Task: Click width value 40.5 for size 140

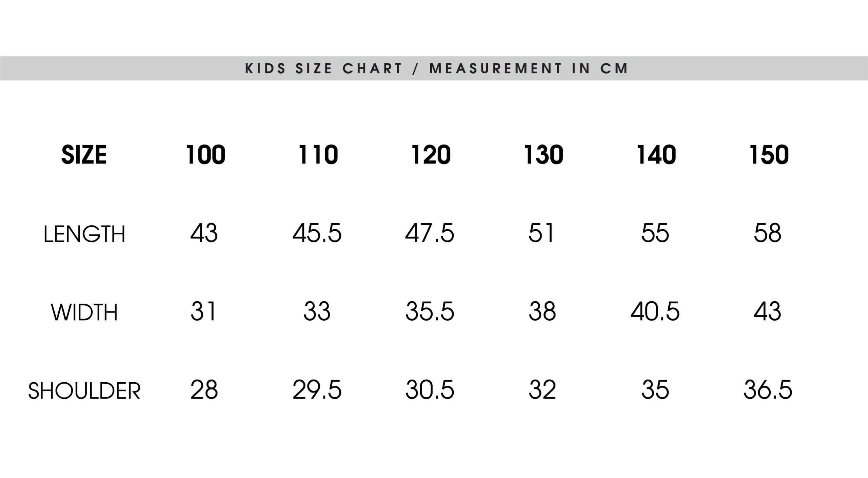Action: coord(655,311)
